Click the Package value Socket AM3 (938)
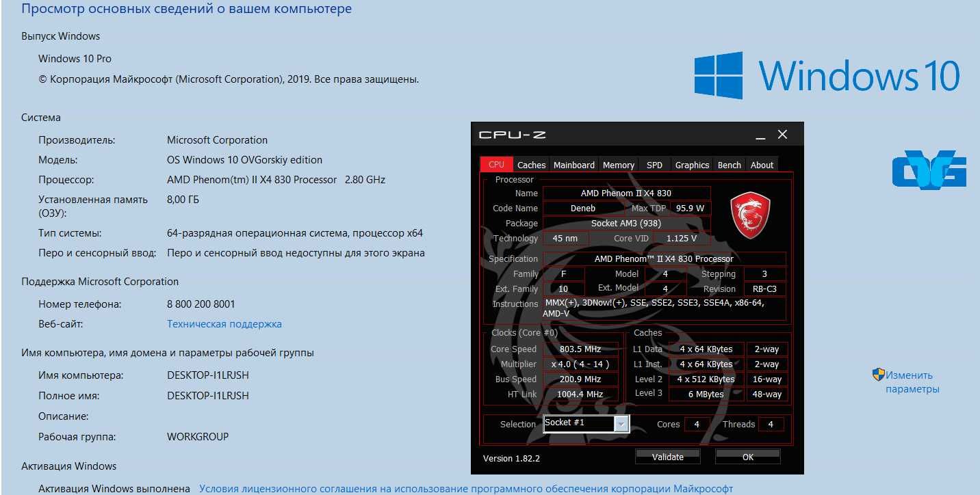This screenshot has width=980, height=495. pos(626,224)
